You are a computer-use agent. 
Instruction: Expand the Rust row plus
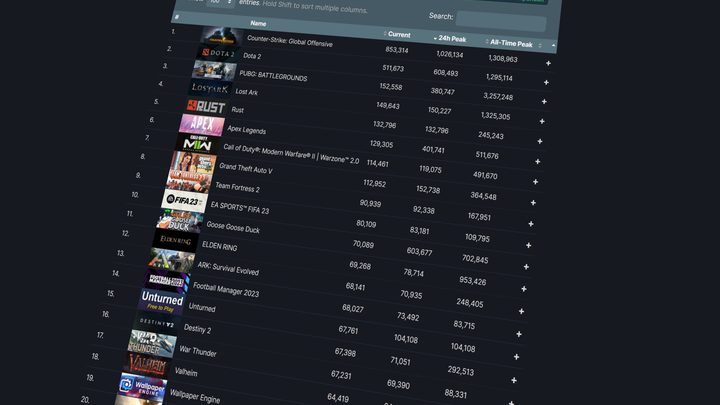[x=540, y=141]
